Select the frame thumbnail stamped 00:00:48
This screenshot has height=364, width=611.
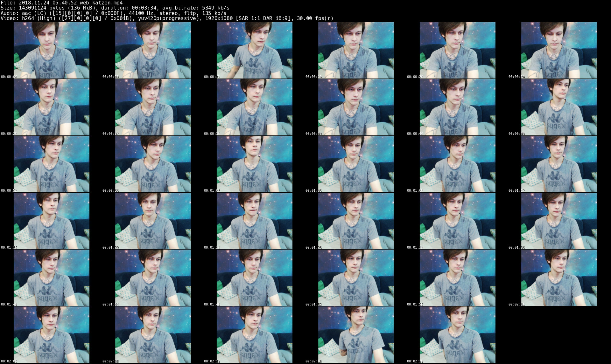(x=559, y=107)
